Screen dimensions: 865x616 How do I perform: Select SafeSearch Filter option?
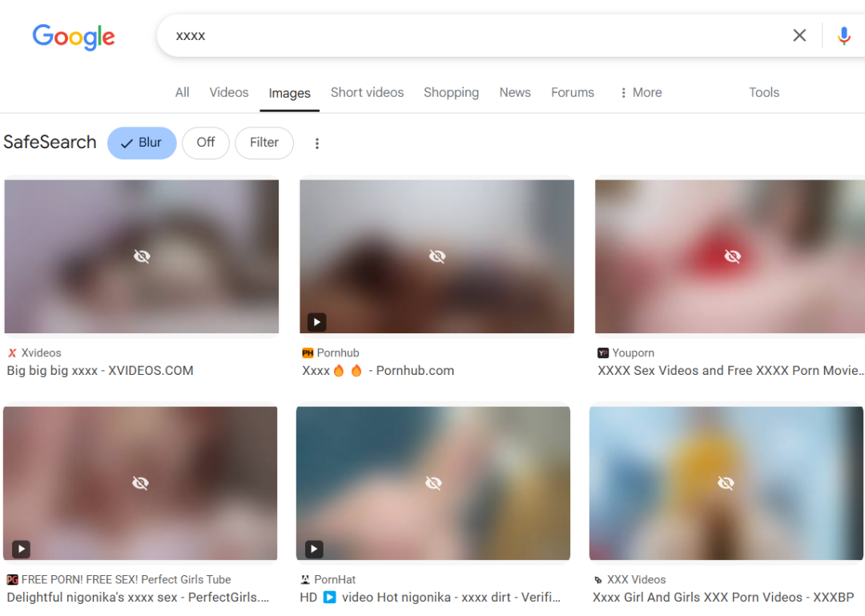click(x=264, y=143)
